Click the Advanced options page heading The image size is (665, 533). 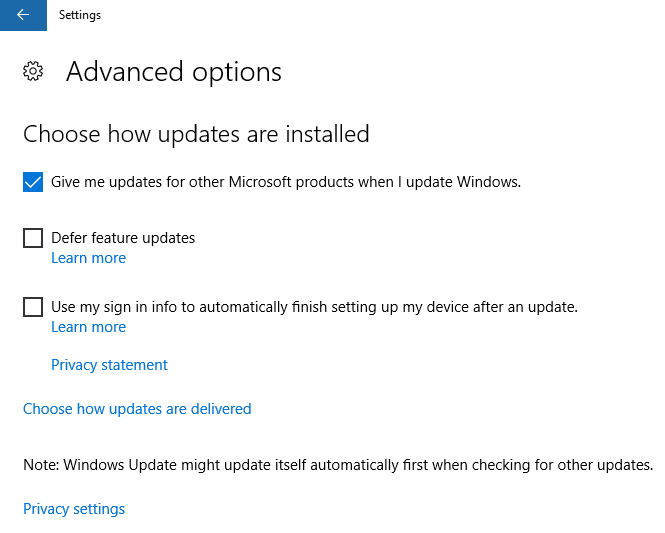pos(173,72)
